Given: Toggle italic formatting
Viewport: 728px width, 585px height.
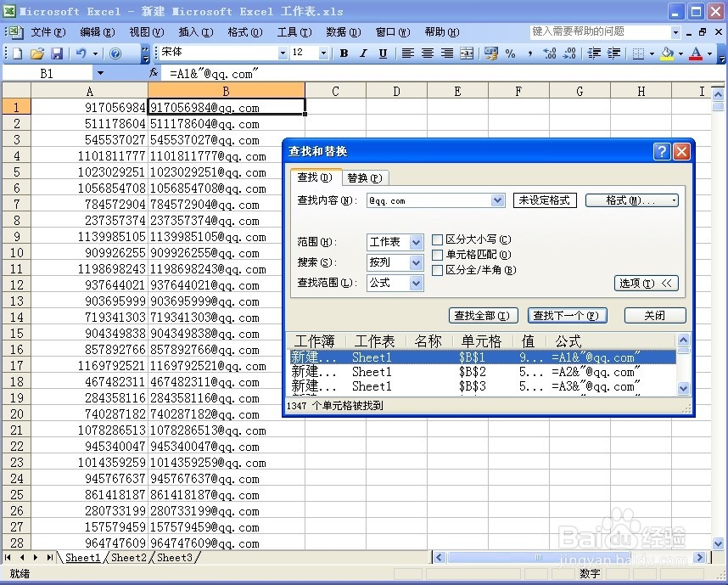Looking at the screenshot, I should coord(363,53).
